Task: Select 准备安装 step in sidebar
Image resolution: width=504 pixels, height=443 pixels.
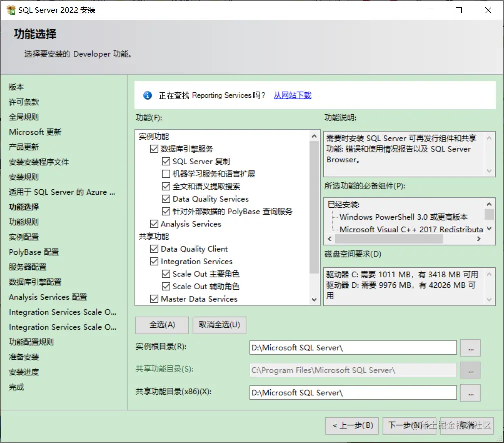Action: [24, 357]
